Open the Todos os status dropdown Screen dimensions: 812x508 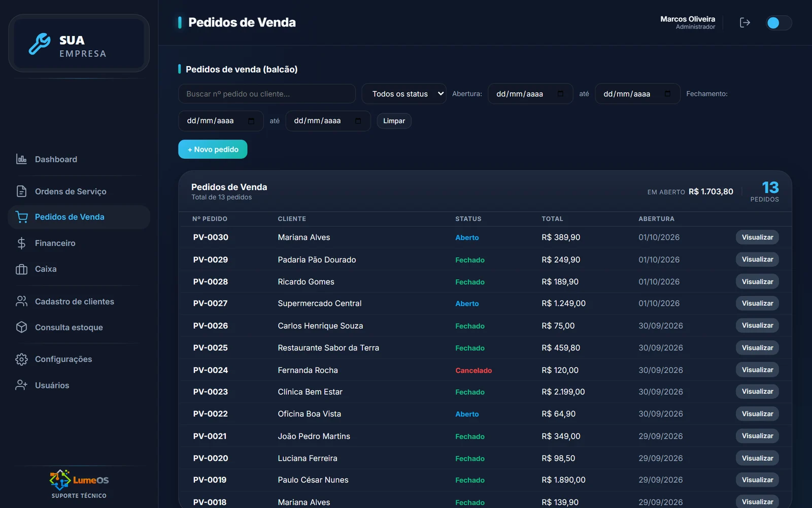[404, 93]
